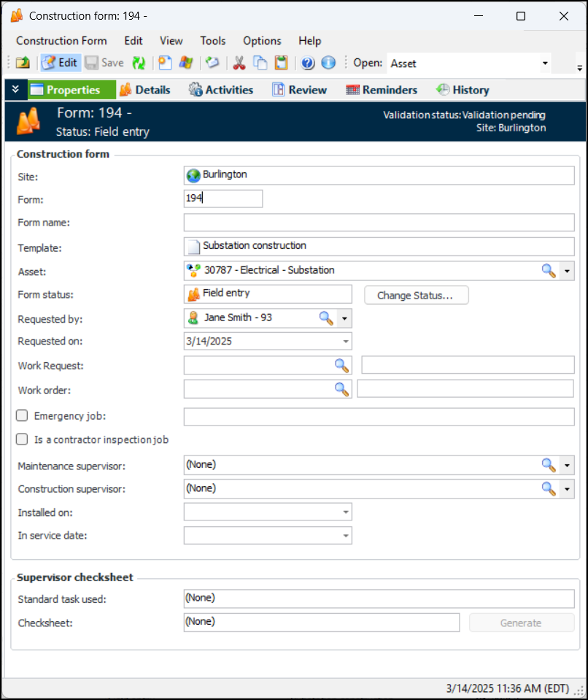Switch to the History tab
The width and height of the screenshot is (588, 700).
coord(463,90)
